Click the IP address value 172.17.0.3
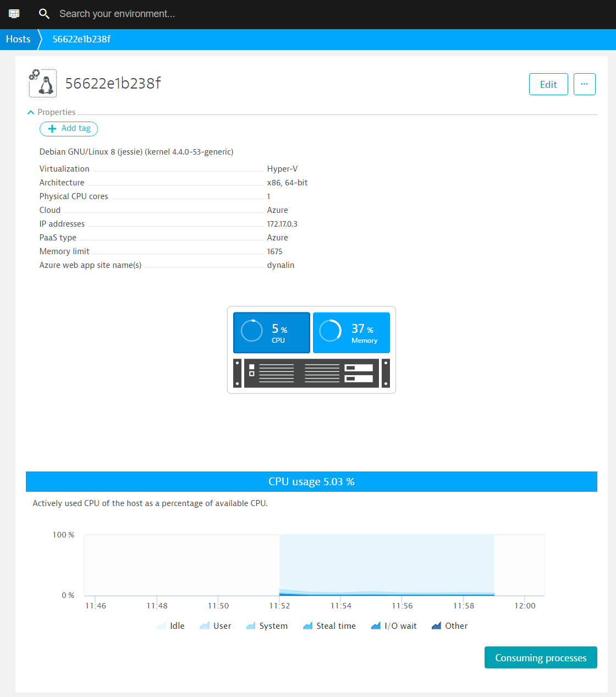Screen dimensions: 616x697 282,224
